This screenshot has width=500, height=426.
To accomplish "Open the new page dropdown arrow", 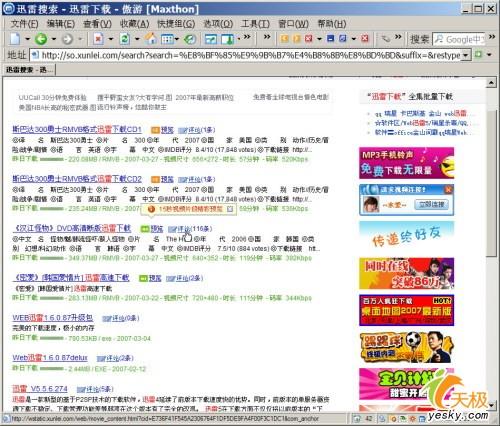I will pyautogui.click(x=27, y=39).
